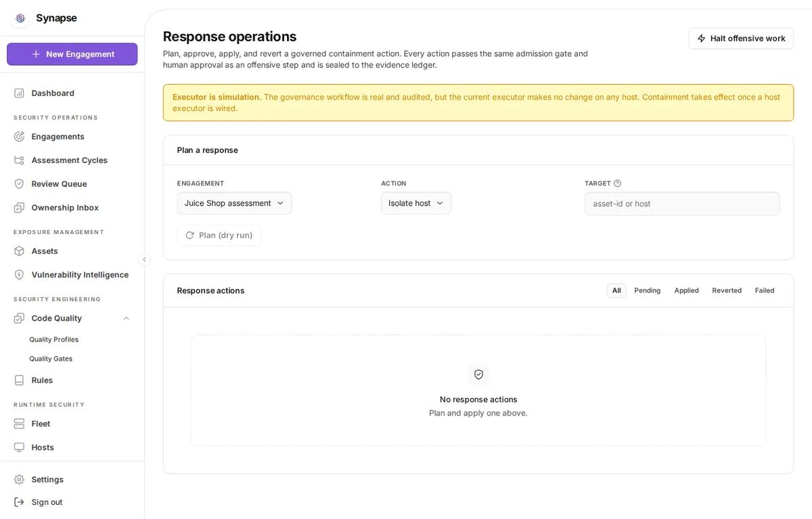Filter response actions by Reverted
The height and width of the screenshot is (519, 812).
pos(727,290)
